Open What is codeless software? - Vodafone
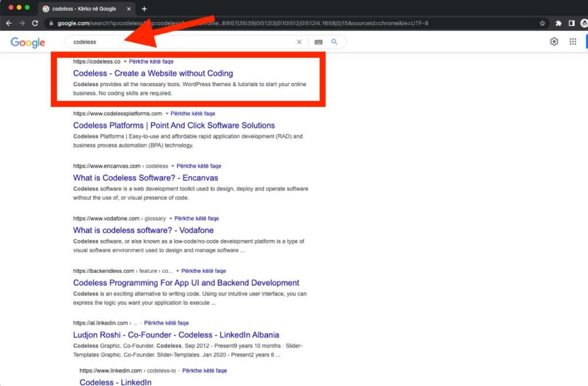The height and width of the screenshot is (386, 588). pos(143,230)
